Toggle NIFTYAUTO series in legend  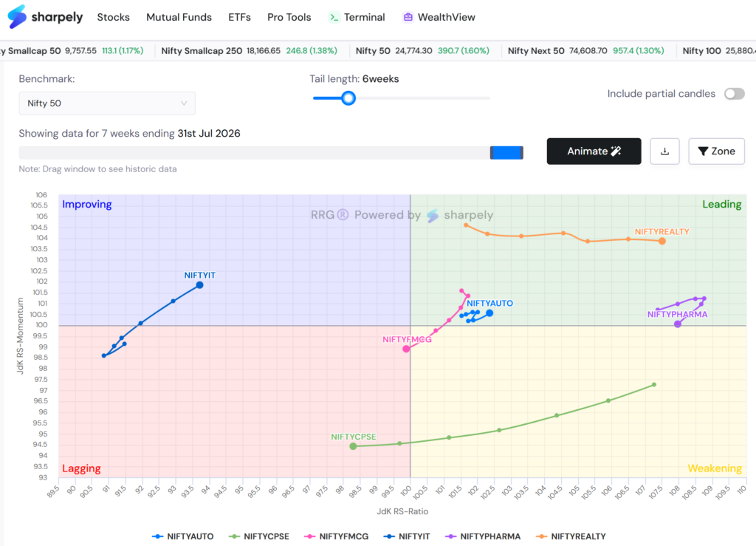[183, 536]
